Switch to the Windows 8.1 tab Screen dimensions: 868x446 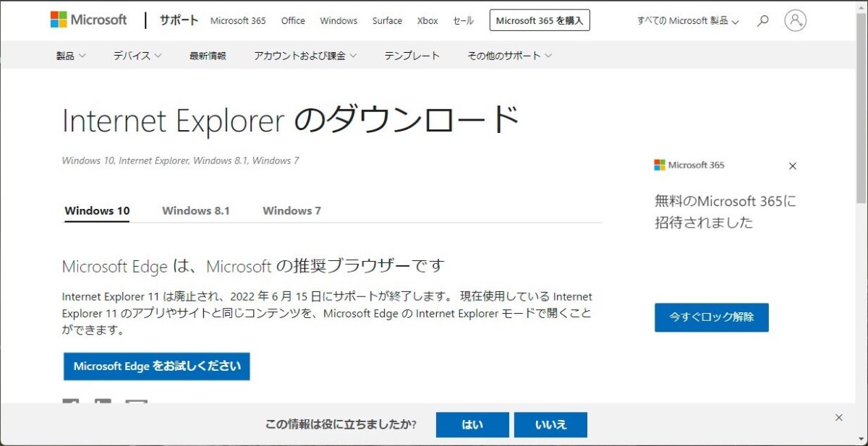(x=196, y=211)
